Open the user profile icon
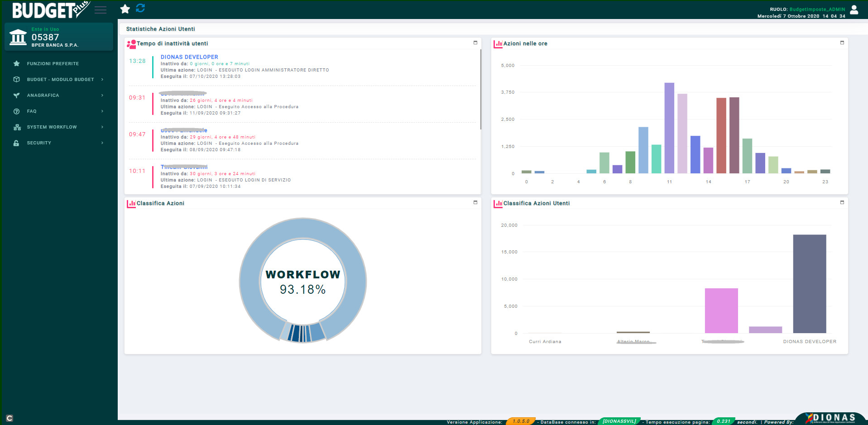Image resolution: width=868 pixels, height=425 pixels. 854,10
